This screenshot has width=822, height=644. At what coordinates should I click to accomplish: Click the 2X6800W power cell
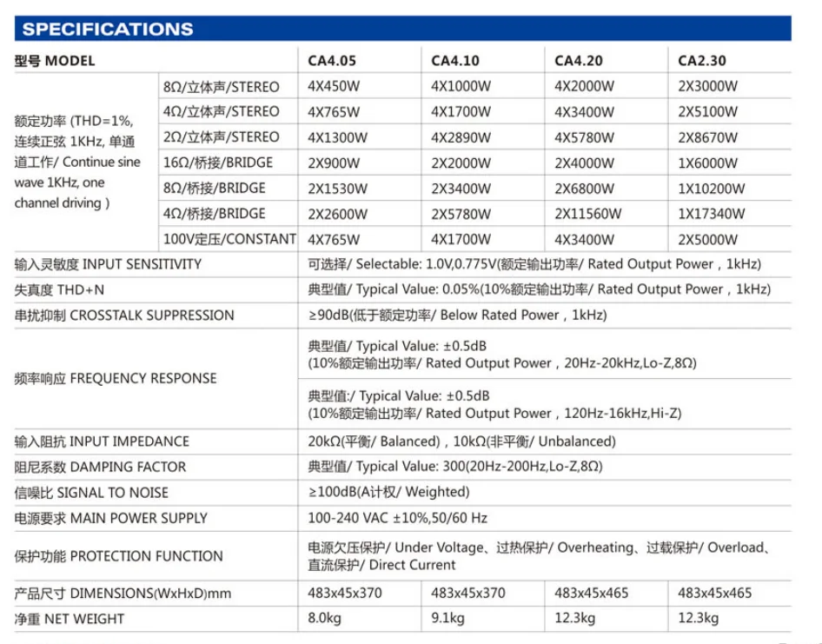(x=584, y=189)
